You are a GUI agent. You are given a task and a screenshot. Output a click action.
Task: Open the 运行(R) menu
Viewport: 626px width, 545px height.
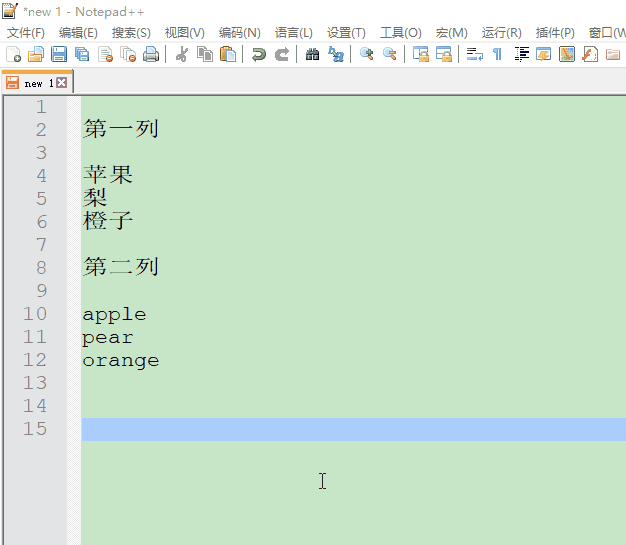(x=502, y=33)
